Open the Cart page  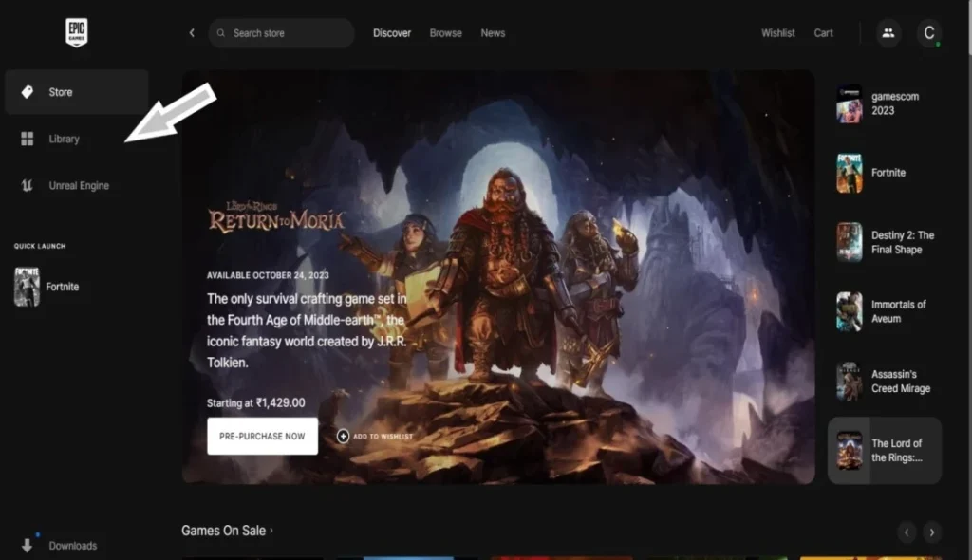tap(823, 33)
